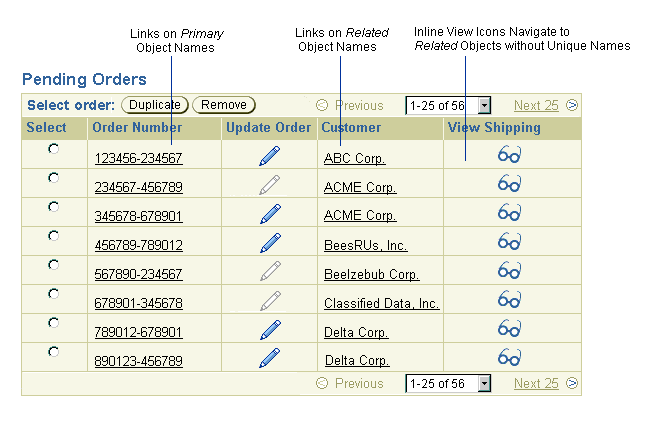Click update pencil for order 345678-678901
Image resolution: width=665 pixels, height=435 pixels.
coord(270,214)
